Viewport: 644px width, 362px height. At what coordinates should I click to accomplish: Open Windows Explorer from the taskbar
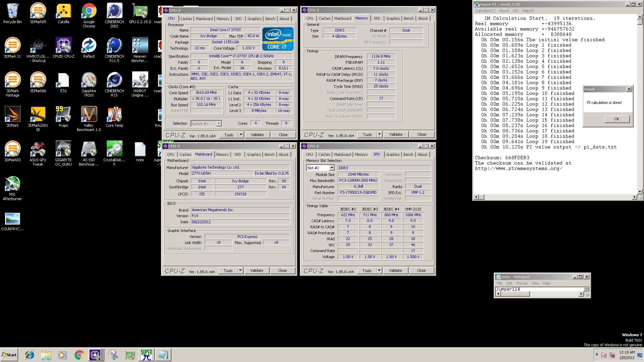coord(46,355)
